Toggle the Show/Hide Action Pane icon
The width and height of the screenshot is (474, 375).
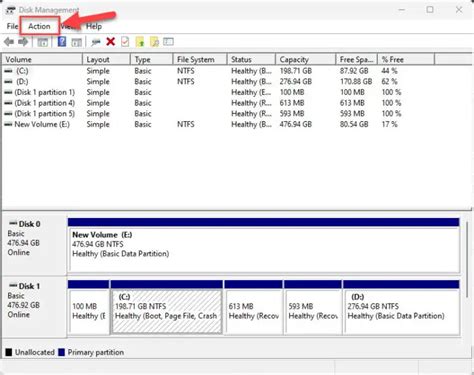coord(77,42)
